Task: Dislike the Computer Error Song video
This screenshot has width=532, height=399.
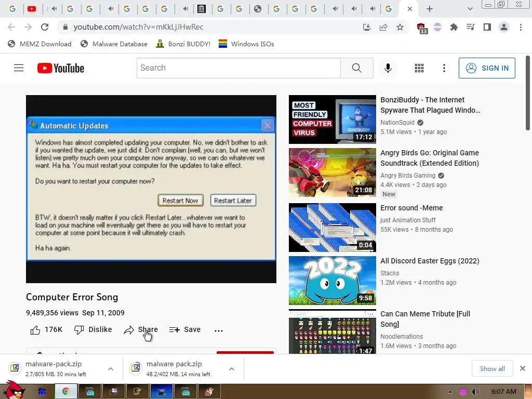Action: (x=93, y=330)
